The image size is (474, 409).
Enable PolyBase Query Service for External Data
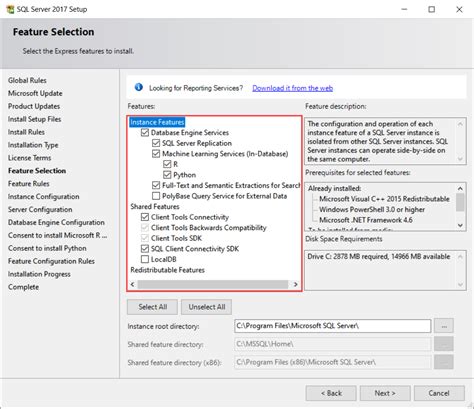(156, 196)
